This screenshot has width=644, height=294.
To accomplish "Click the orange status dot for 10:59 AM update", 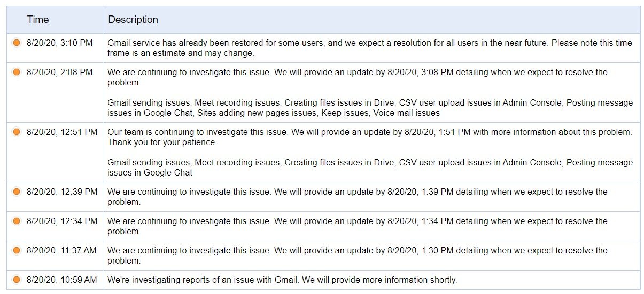I will tap(16, 280).
